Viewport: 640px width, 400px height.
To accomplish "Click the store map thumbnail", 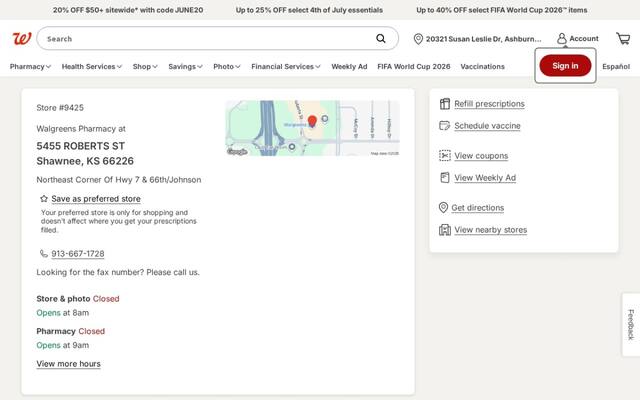I will click(x=312, y=128).
